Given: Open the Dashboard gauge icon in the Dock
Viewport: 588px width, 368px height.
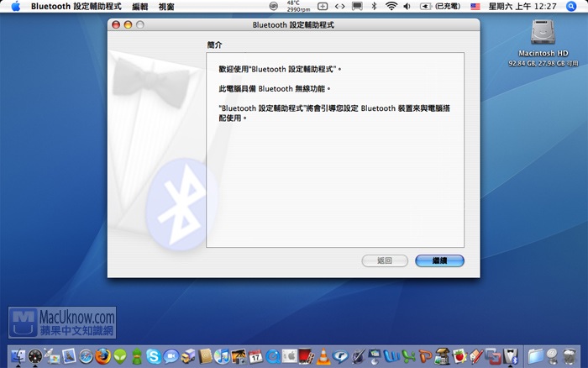Looking at the screenshot, I should click(x=35, y=356).
